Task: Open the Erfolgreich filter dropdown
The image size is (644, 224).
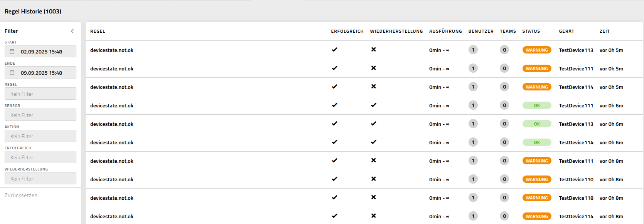Action: (x=40, y=157)
